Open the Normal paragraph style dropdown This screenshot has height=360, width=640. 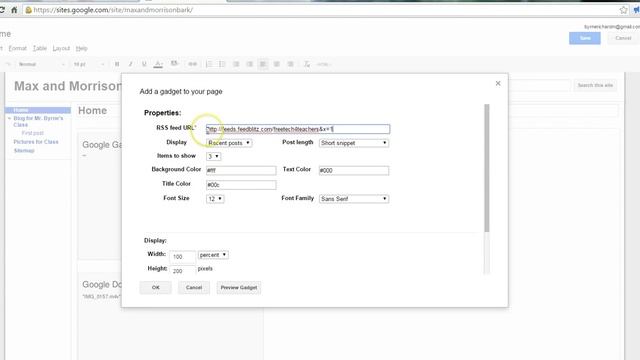tap(41, 64)
